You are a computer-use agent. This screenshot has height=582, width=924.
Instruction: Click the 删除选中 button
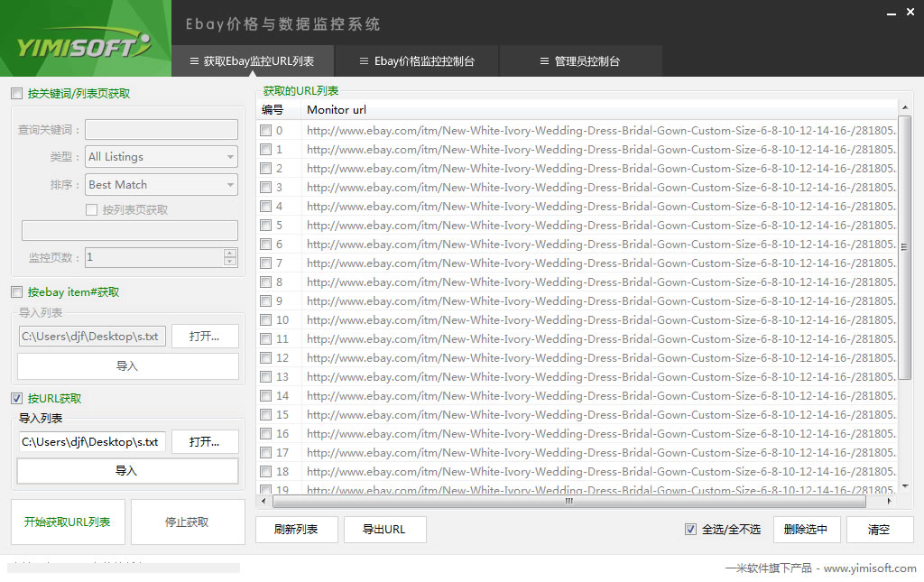(x=806, y=530)
